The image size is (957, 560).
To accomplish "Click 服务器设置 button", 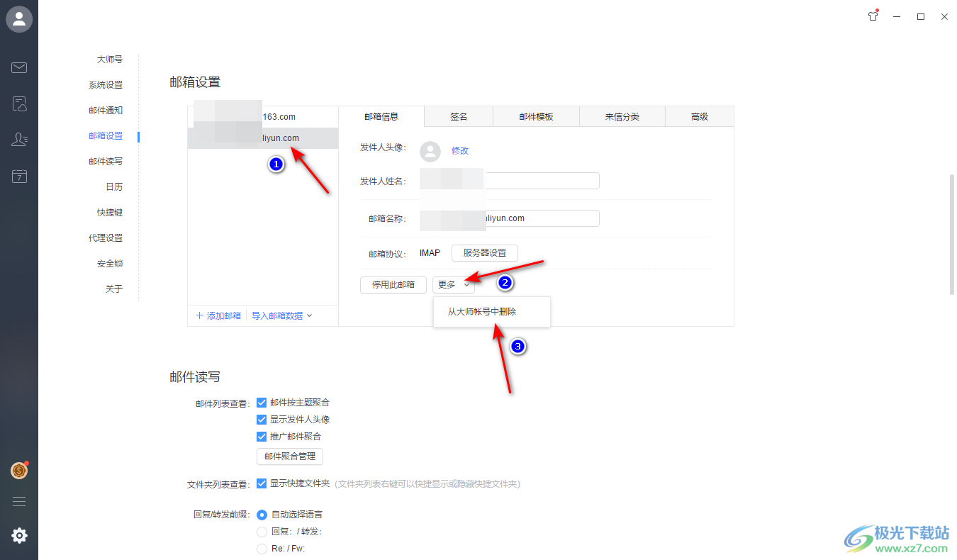I will tap(485, 253).
